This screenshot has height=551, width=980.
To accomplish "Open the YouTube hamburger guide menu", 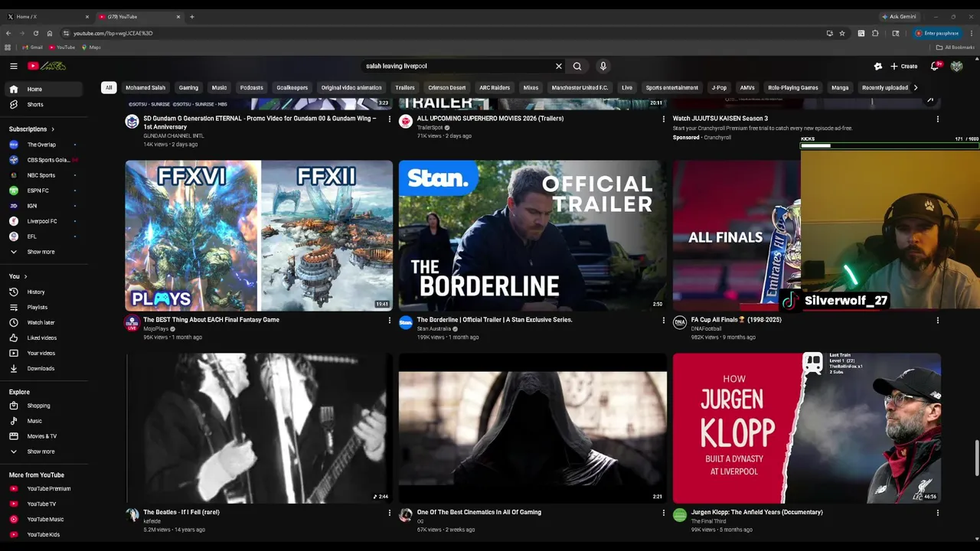I will click(x=13, y=66).
